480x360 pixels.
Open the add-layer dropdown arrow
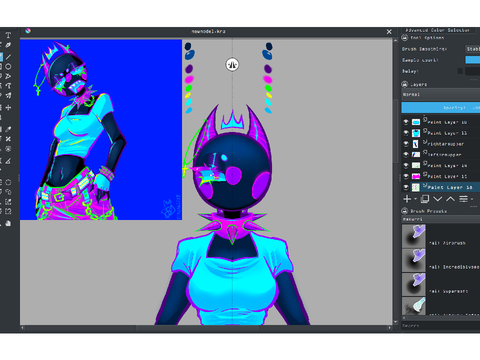point(416,199)
